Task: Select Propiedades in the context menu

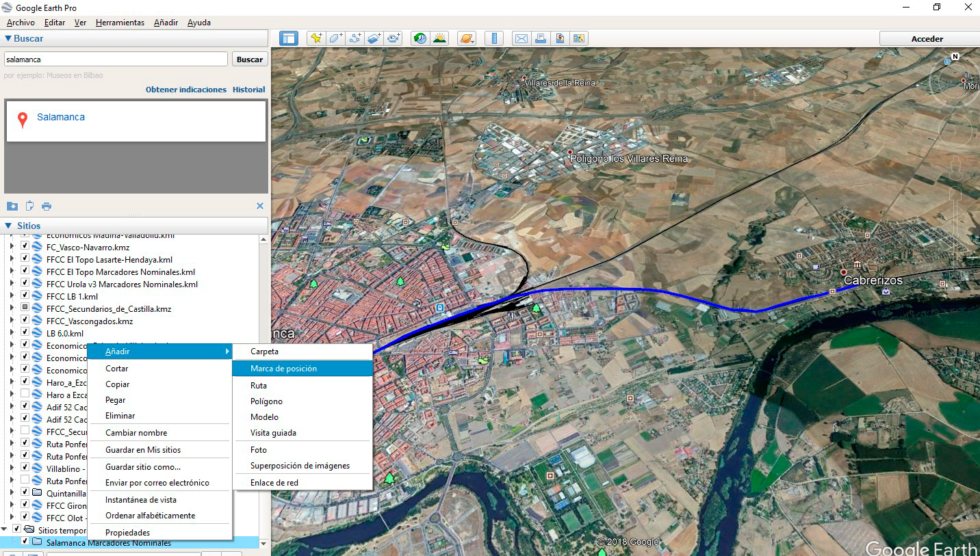Action: click(160, 533)
